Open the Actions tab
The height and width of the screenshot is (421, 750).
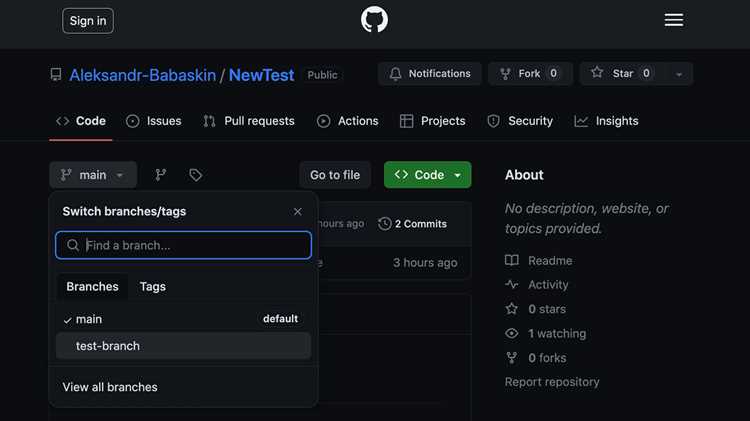[x=348, y=121]
